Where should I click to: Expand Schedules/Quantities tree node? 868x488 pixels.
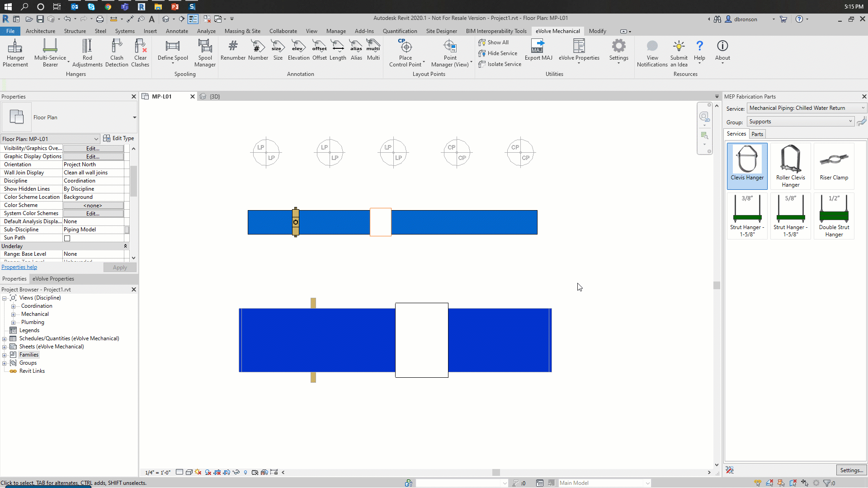[x=5, y=339]
